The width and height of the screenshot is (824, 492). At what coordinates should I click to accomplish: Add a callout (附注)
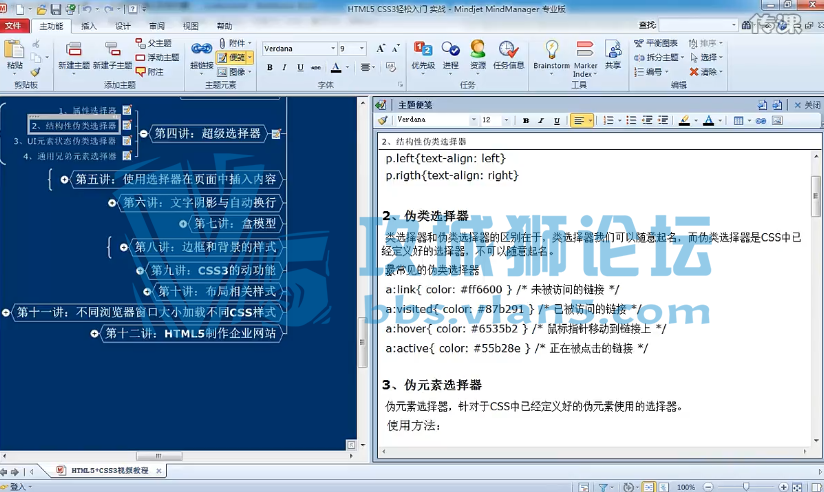point(150,71)
